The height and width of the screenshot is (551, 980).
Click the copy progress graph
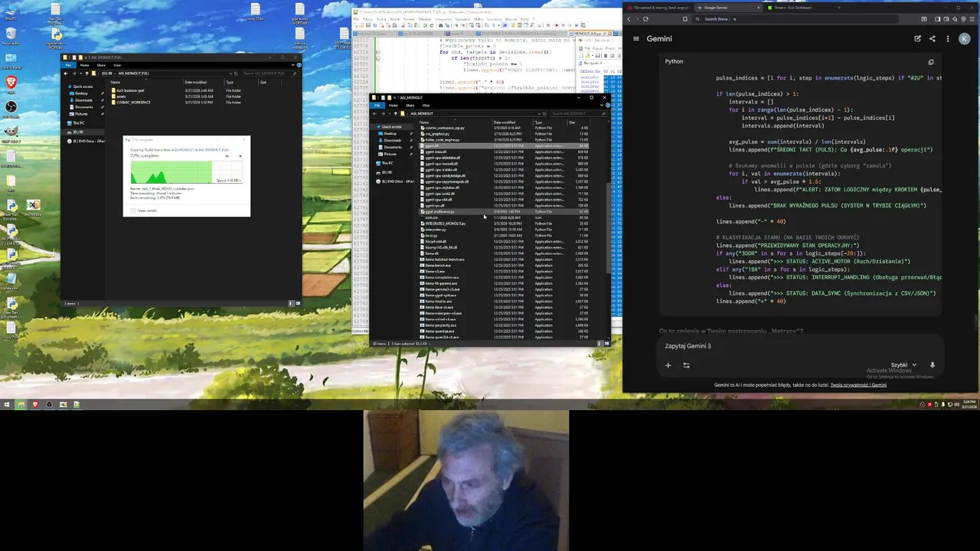click(x=187, y=172)
